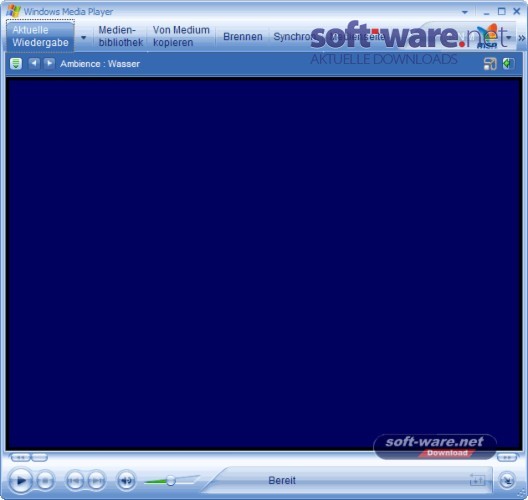Open the Medienbibliothek tab
The height and width of the screenshot is (500, 528).
pyautogui.click(x=121, y=36)
